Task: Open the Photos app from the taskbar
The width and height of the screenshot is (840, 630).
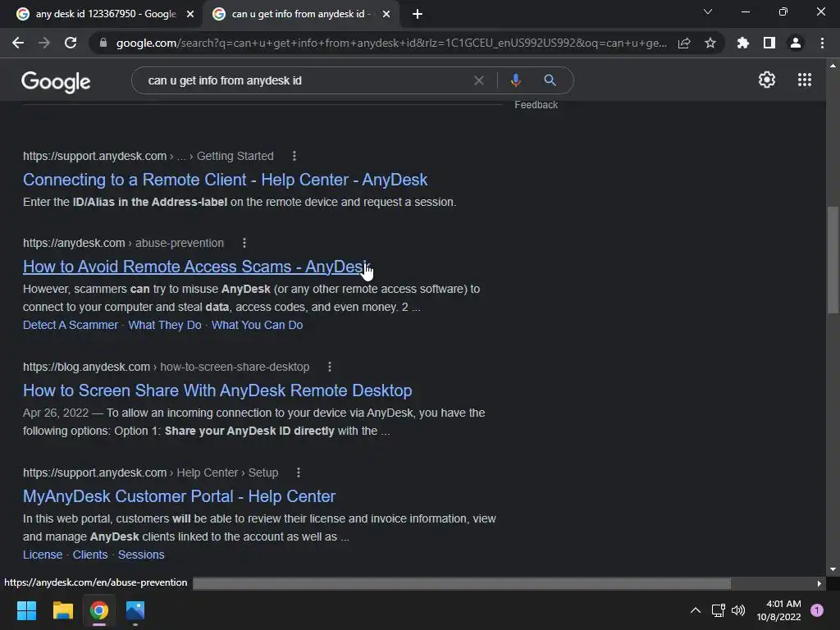Action: coord(135,610)
